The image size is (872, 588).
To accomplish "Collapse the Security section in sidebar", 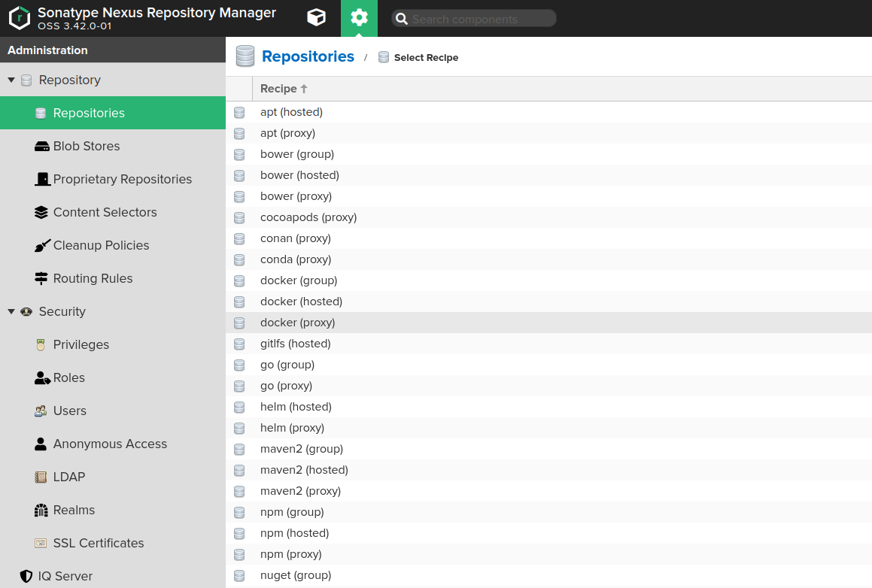I will tap(11, 311).
